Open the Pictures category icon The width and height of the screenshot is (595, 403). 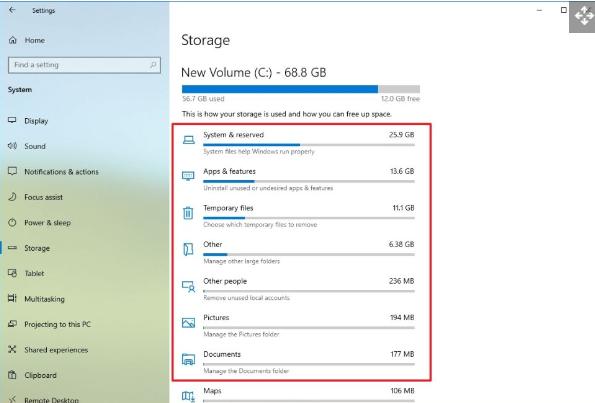click(188, 323)
